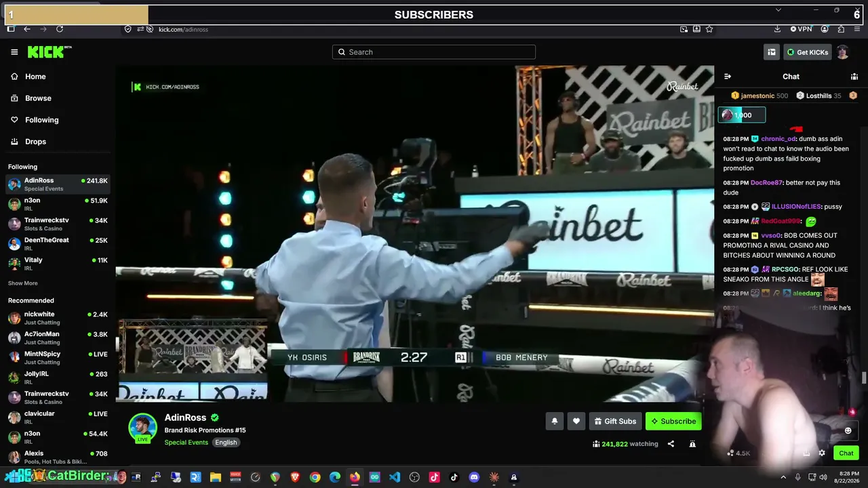Image resolution: width=868 pixels, height=488 pixels.
Task: Open recommended channel Ac7ionMan
Action: pyautogui.click(x=58, y=338)
